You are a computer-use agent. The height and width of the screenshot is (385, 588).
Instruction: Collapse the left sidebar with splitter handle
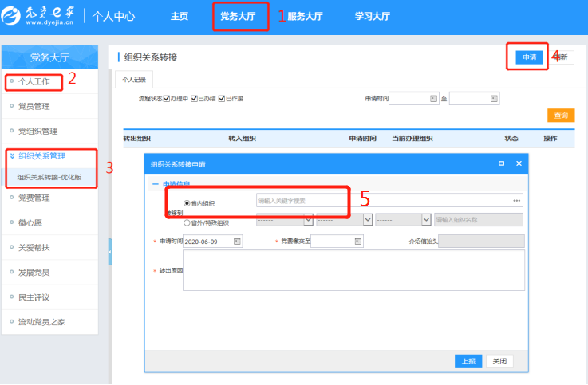(109, 251)
